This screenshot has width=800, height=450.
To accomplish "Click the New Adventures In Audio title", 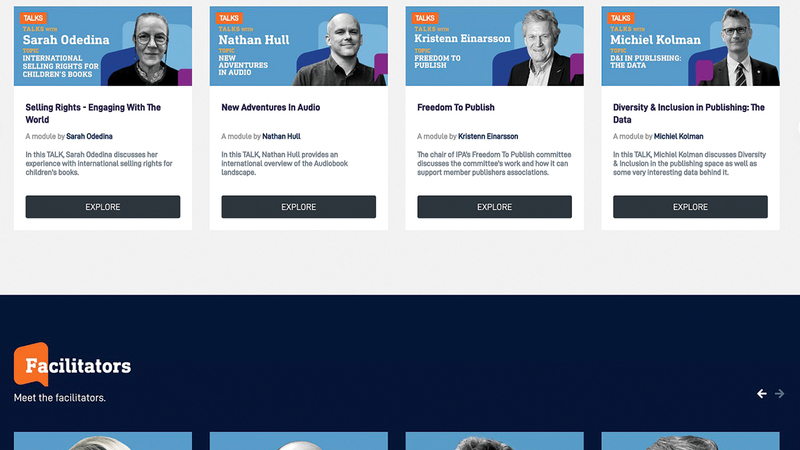I will pyautogui.click(x=270, y=107).
